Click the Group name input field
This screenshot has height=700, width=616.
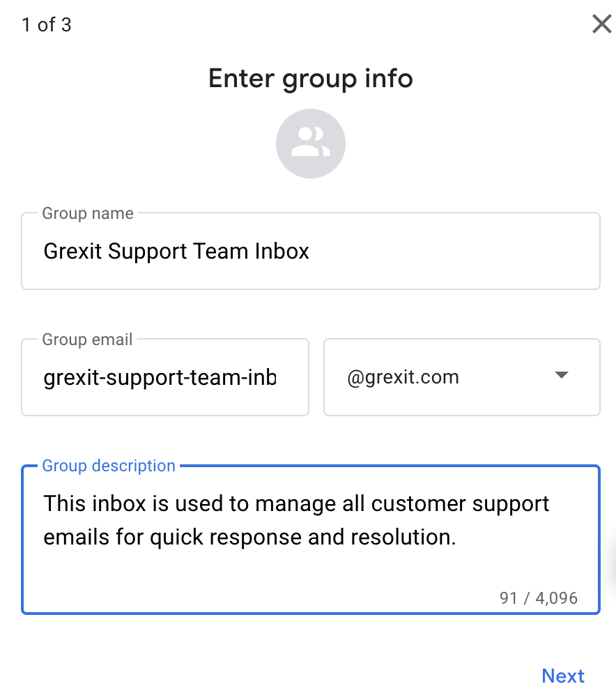click(311, 251)
